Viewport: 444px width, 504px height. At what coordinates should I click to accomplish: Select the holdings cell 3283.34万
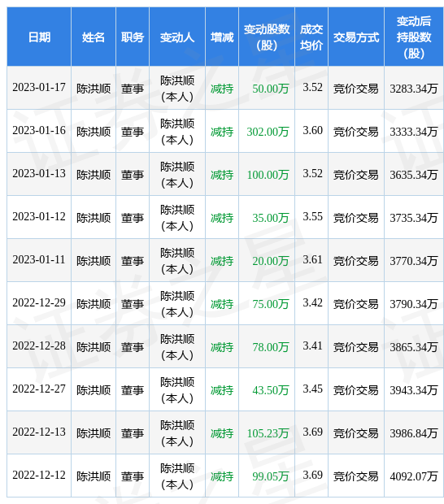414,88
